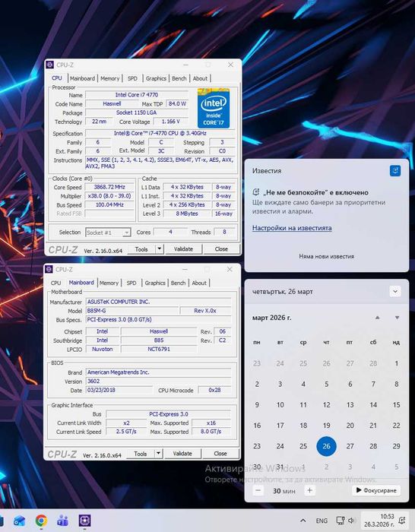This screenshot has width=415, height=532.
Task: Click the Close text button in Processor CPU-Z window
Action: pyautogui.click(x=221, y=249)
